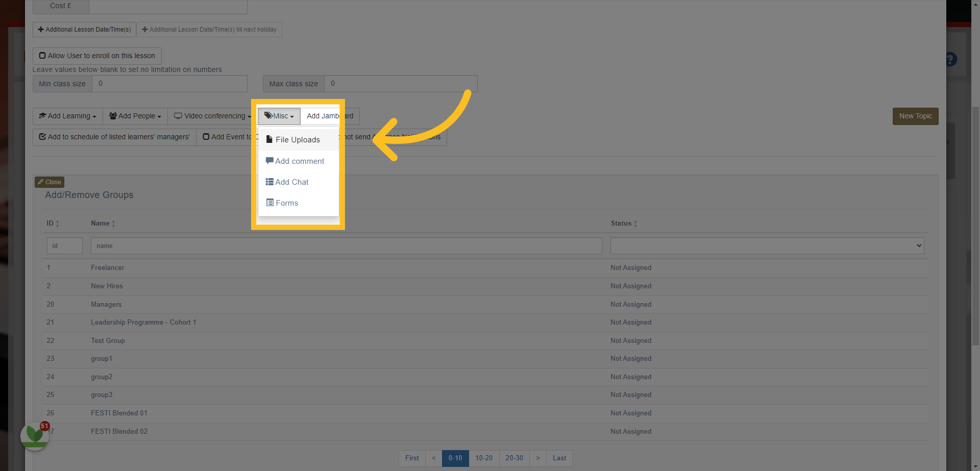980x471 pixels.
Task: Go to next page with > button
Action: point(538,458)
